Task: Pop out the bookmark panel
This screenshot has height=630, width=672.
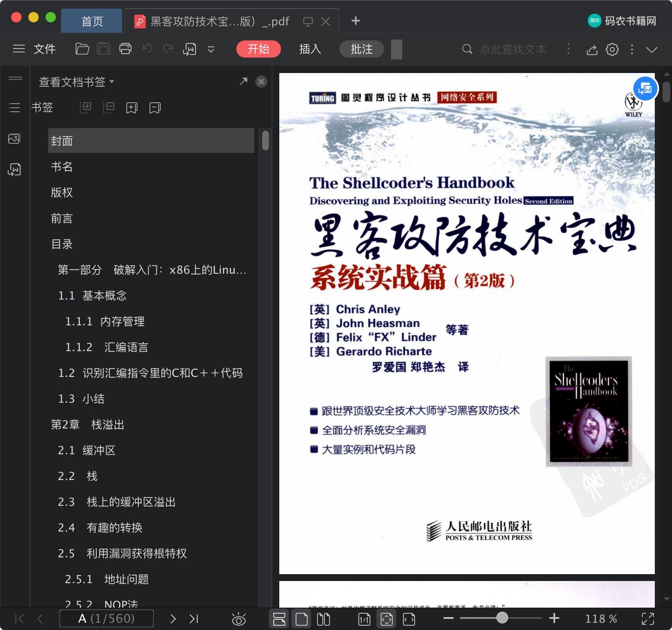Action: tap(244, 81)
